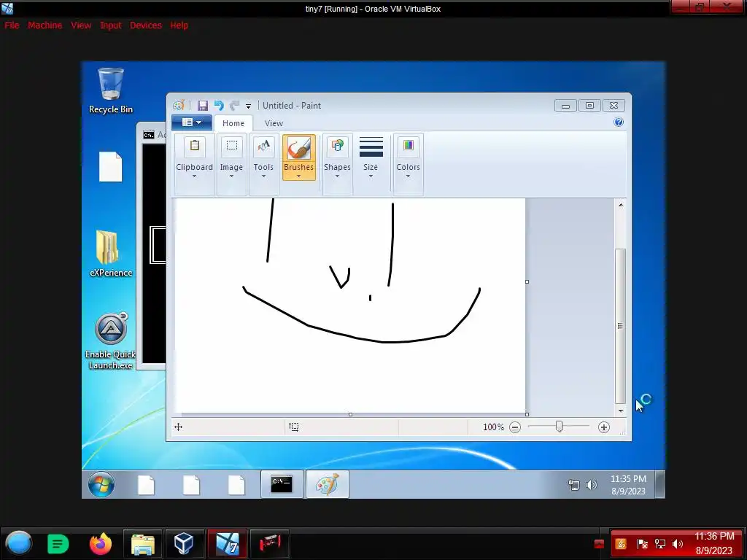This screenshot has height=560, width=747.
Task: Click the Paint vertical scrollbar thumb
Action: tap(620, 326)
